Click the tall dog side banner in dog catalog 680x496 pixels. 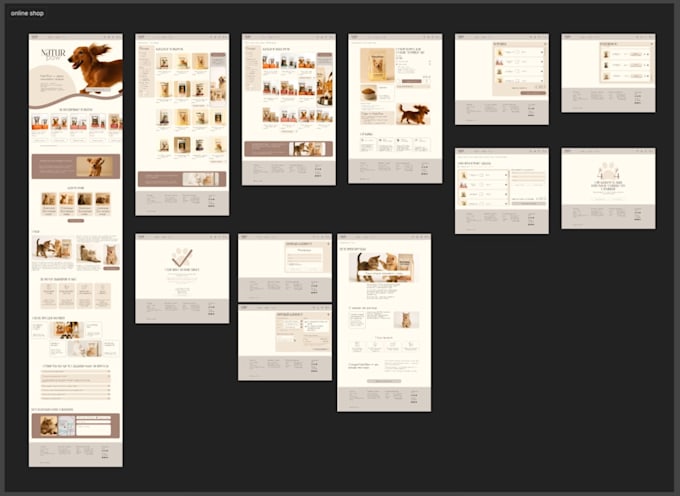tap(218, 79)
